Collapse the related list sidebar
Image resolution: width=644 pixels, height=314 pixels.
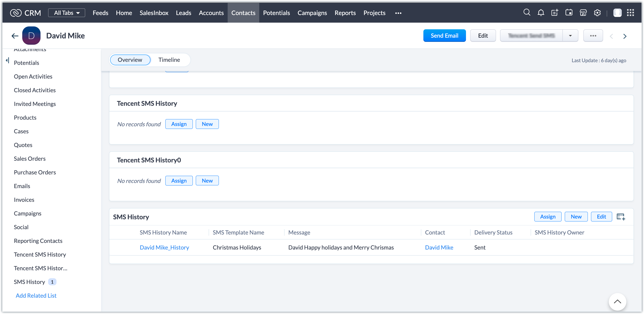point(7,60)
